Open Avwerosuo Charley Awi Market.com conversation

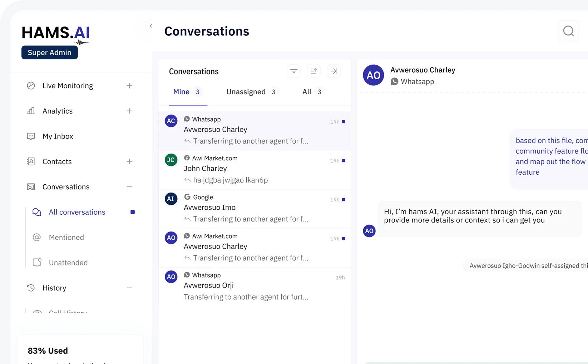click(x=255, y=248)
